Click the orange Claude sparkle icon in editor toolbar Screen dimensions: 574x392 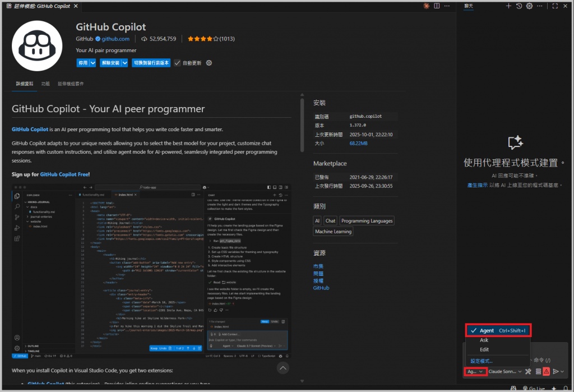(x=426, y=6)
